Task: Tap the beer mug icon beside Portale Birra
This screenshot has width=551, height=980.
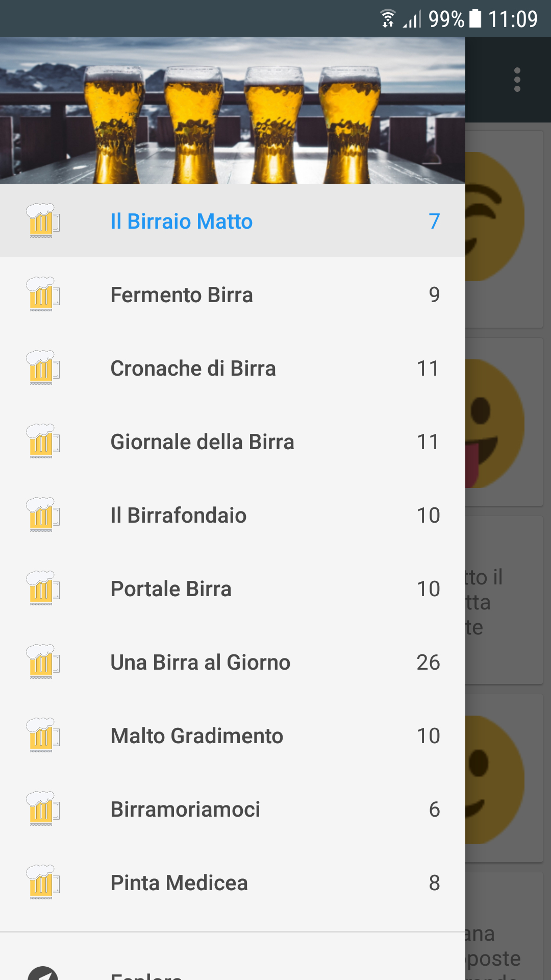Action: point(43,589)
